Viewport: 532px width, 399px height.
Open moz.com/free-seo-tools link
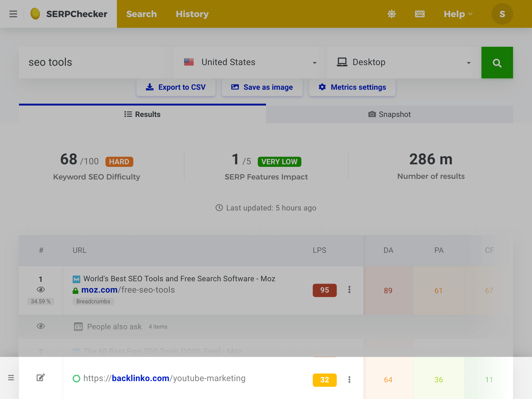coord(128,290)
